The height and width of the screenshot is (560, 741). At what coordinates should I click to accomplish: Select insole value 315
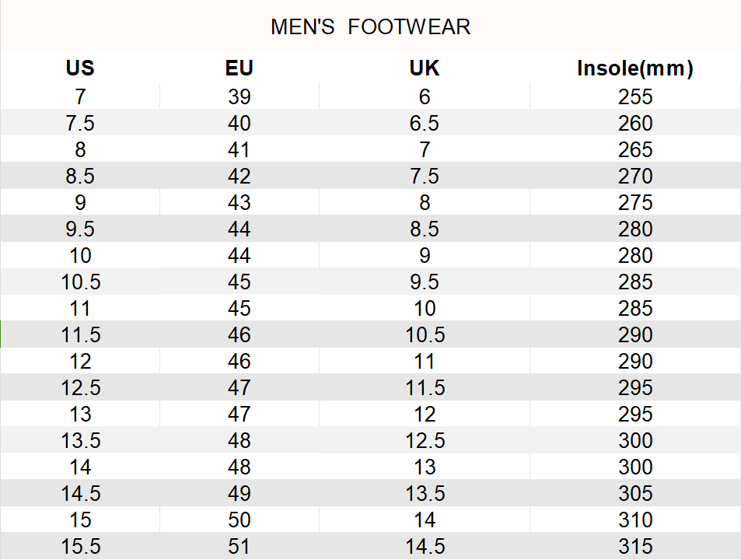pyautogui.click(x=635, y=547)
